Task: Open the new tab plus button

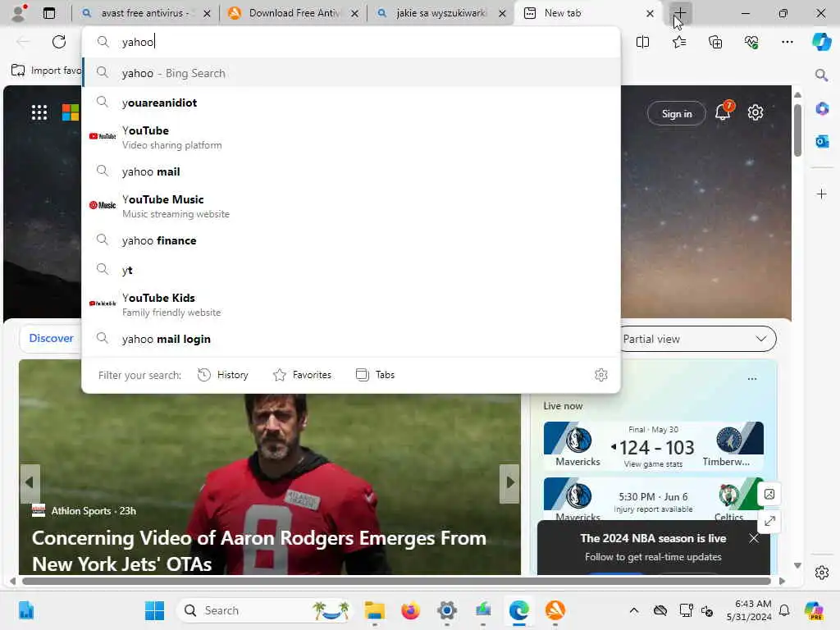Action: (x=680, y=13)
